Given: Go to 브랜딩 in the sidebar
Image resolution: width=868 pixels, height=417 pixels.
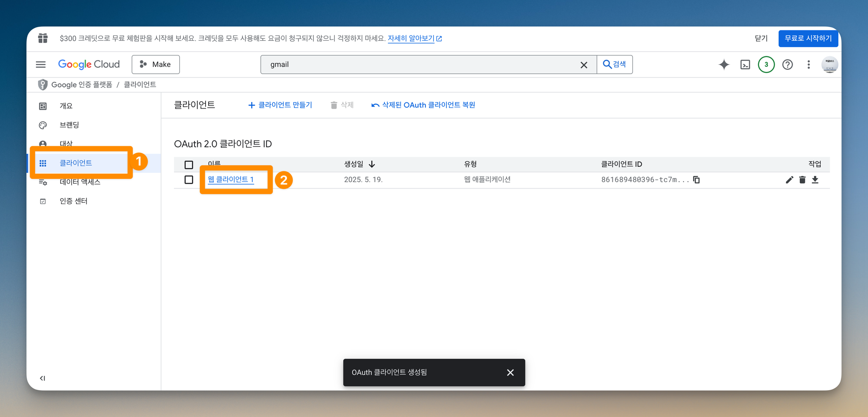Looking at the screenshot, I should (x=70, y=125).
